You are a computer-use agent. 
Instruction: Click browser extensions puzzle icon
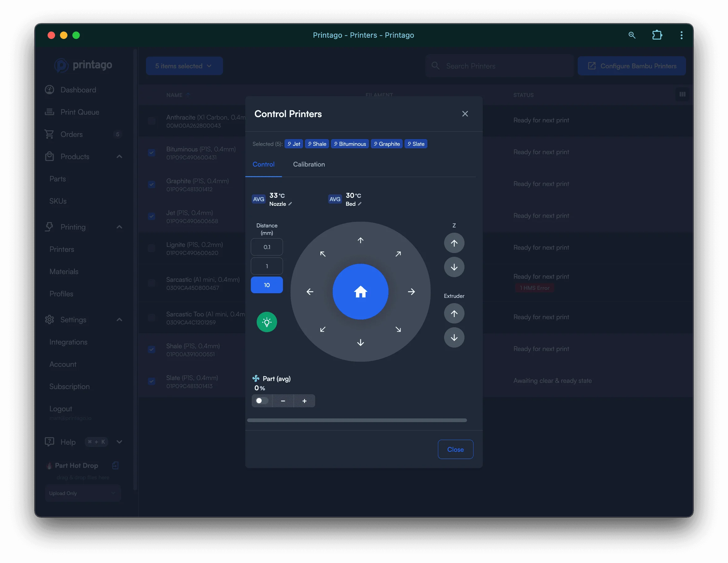tap(657, 35)
